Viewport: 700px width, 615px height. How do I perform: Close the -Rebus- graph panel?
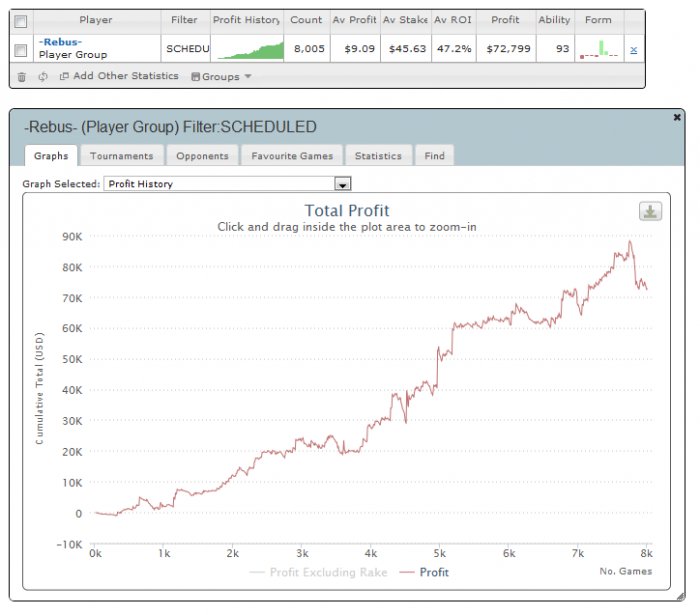tap(677, 117)
